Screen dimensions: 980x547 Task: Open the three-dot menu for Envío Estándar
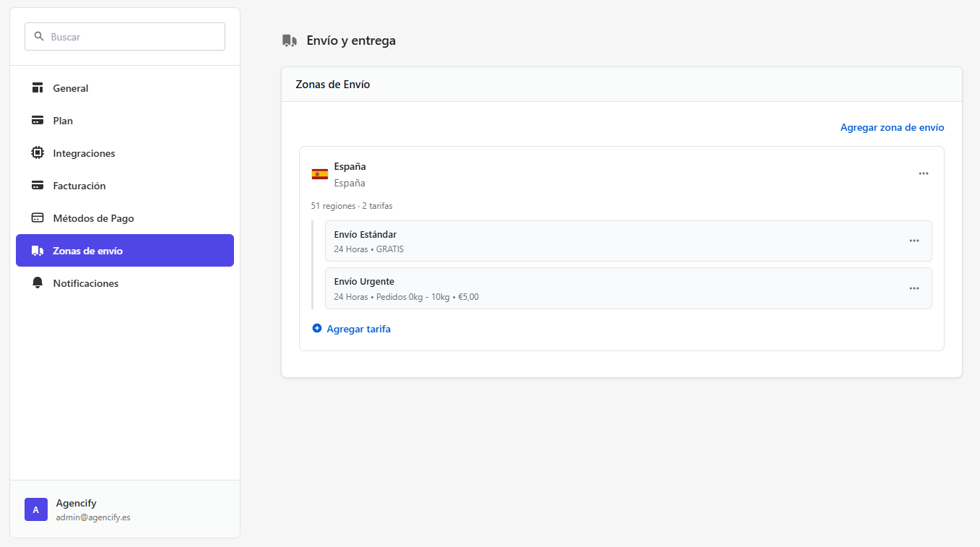click(914, 241)
